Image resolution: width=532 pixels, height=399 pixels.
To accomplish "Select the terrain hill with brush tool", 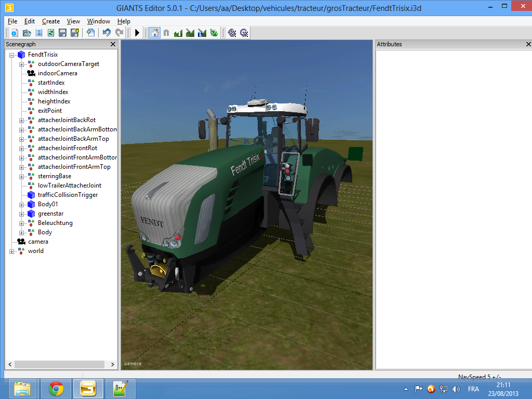I will coord(190,33).
